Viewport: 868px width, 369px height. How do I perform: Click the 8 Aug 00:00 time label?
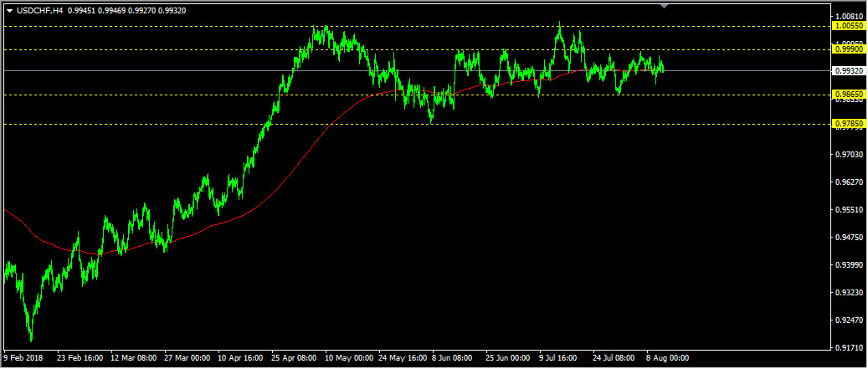668,358
